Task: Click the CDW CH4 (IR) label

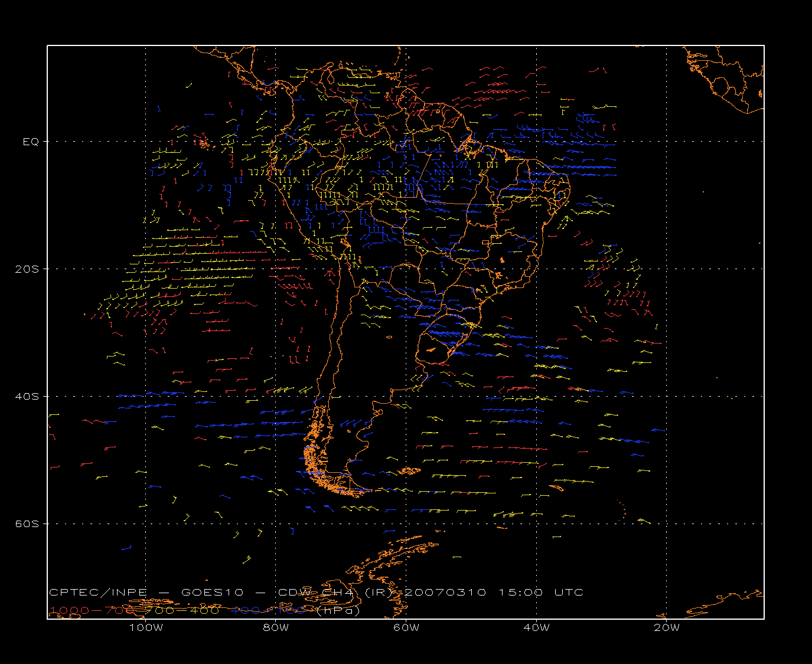Action: (x=335, y=592)
